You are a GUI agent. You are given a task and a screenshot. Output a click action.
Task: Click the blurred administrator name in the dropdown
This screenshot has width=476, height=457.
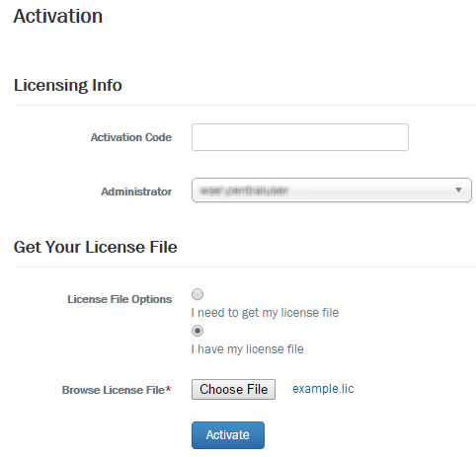point(244,190)
